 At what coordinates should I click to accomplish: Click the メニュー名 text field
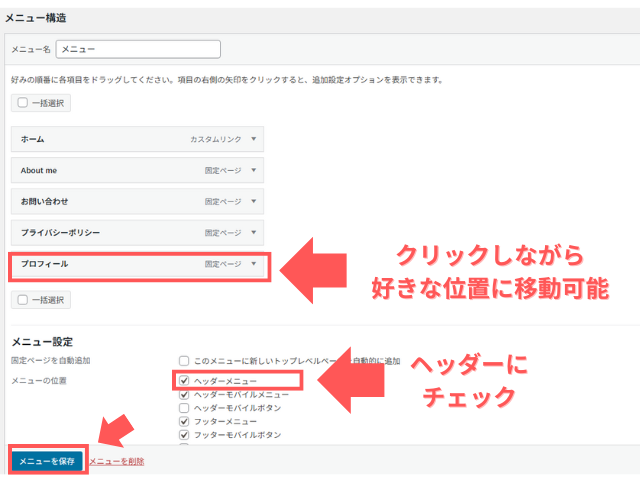click(137, 48)
